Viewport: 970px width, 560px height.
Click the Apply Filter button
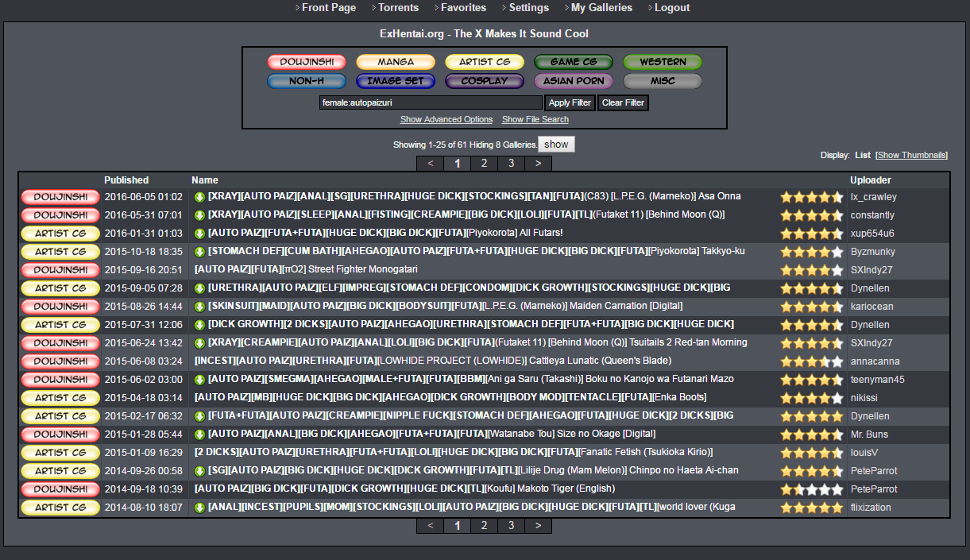tap(570, 102)
